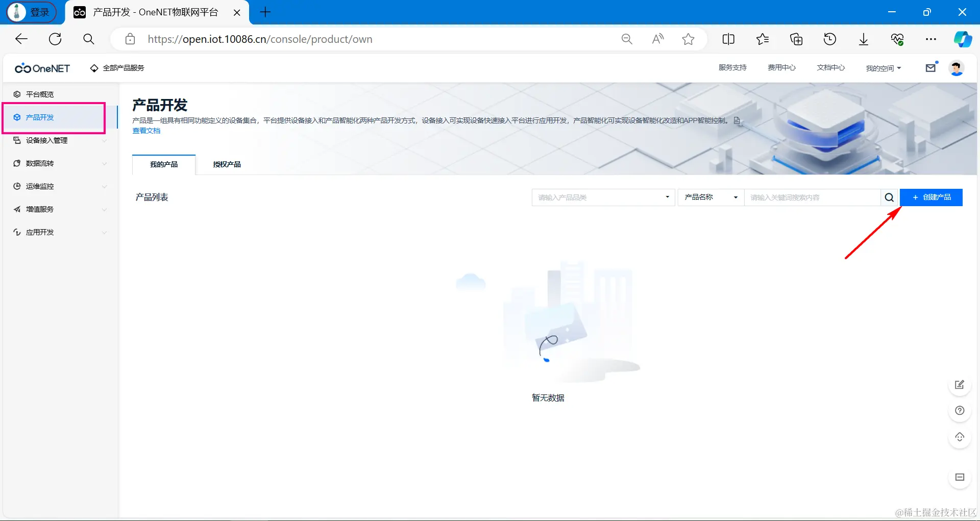Expand 应用开发 sidebar menu
This screenshot has width=980, height=521.
point(60,232)
